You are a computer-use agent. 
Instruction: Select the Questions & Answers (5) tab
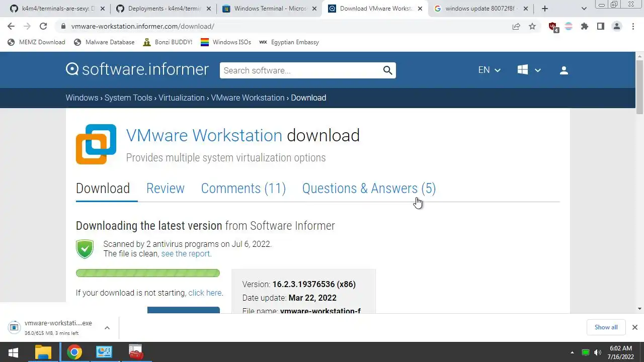pyautogui.click(x=369, y=189)
